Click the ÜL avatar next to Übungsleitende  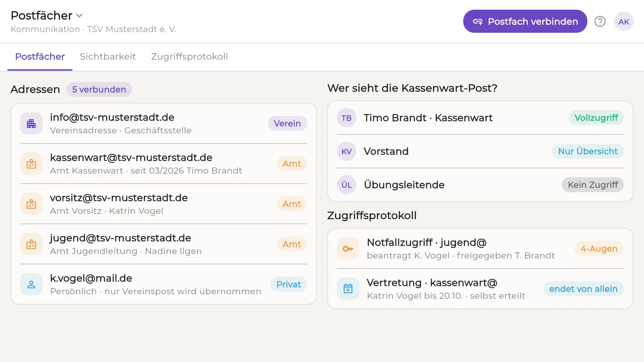click(347, 185)
